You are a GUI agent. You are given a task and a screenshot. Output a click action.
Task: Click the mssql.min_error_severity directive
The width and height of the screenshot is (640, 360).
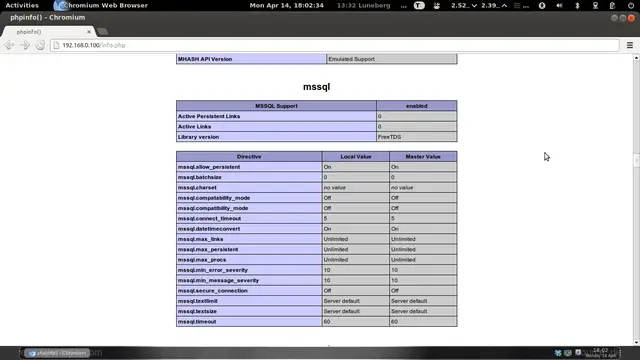[x=213, y=270]
